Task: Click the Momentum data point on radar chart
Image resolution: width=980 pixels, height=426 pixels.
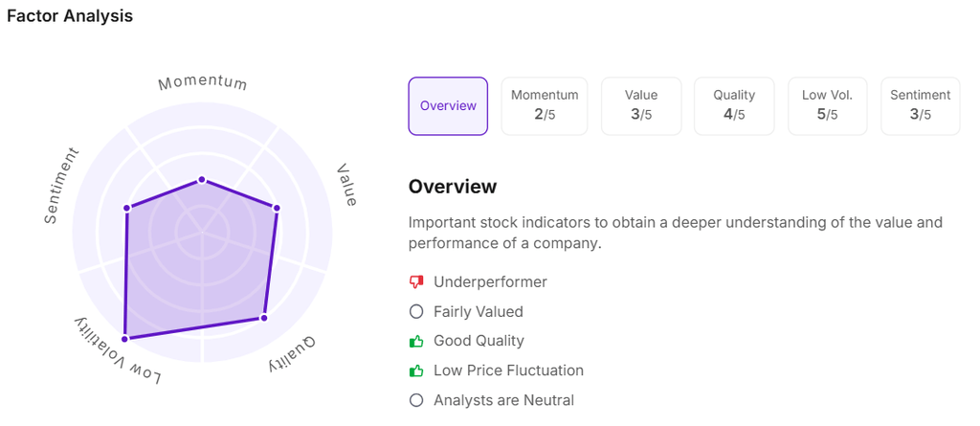Action: (202, 179)
